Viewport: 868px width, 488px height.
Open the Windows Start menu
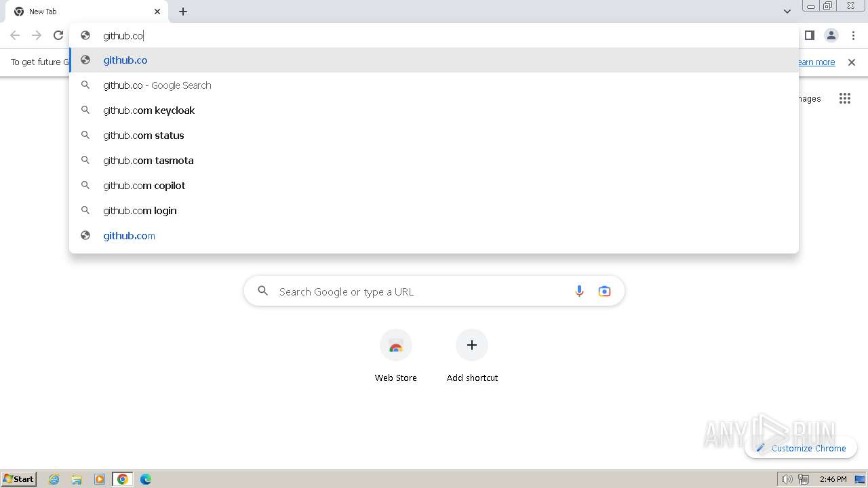pos(19,479)
